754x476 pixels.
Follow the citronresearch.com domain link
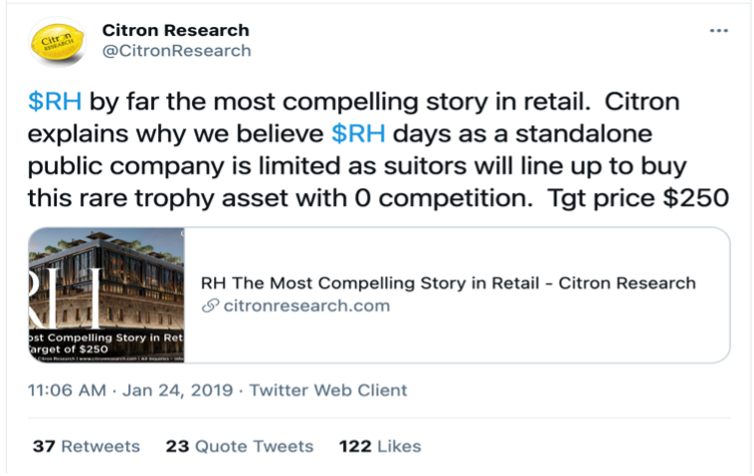(x=307, y=306)
